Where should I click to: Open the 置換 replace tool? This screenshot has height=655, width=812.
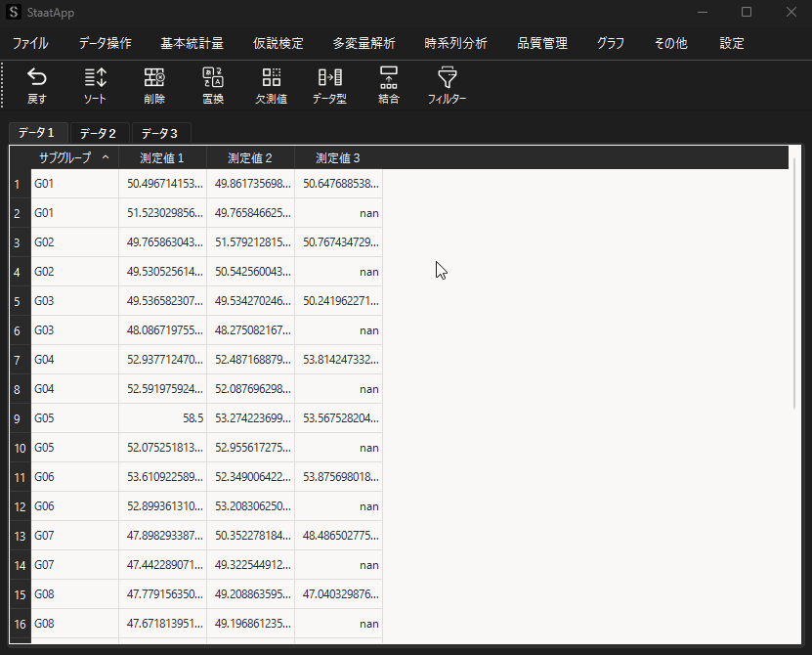pos(213,86)
